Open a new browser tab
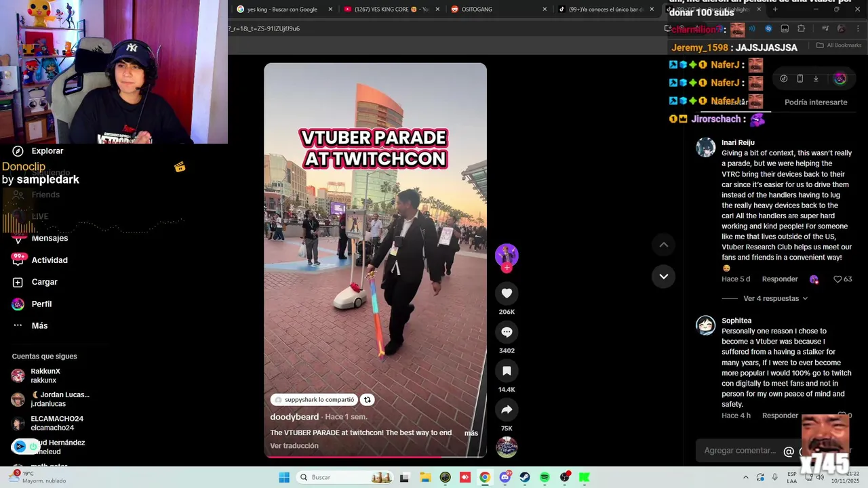 775,9
